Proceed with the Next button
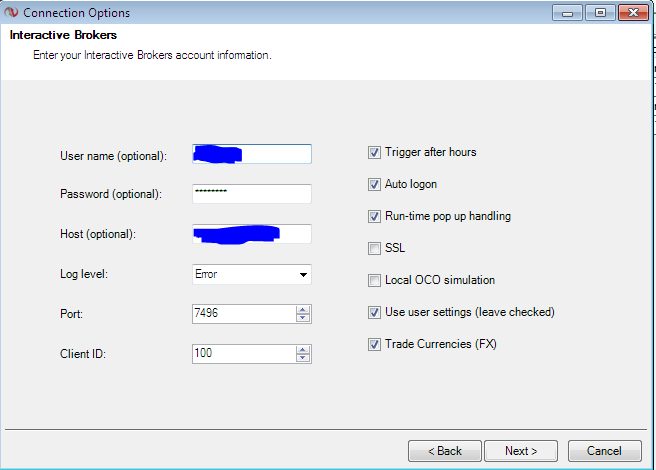The width and height of the screenshot is (656, 470). (521, 451)
